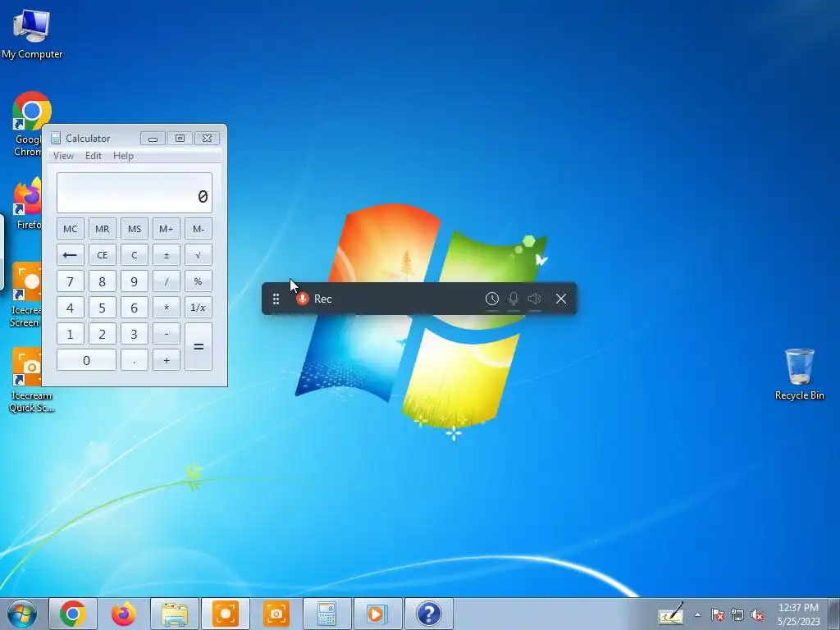Open the Calculator Edit menu
This screenshot has height=630, width=840.
tap(94, 156)
